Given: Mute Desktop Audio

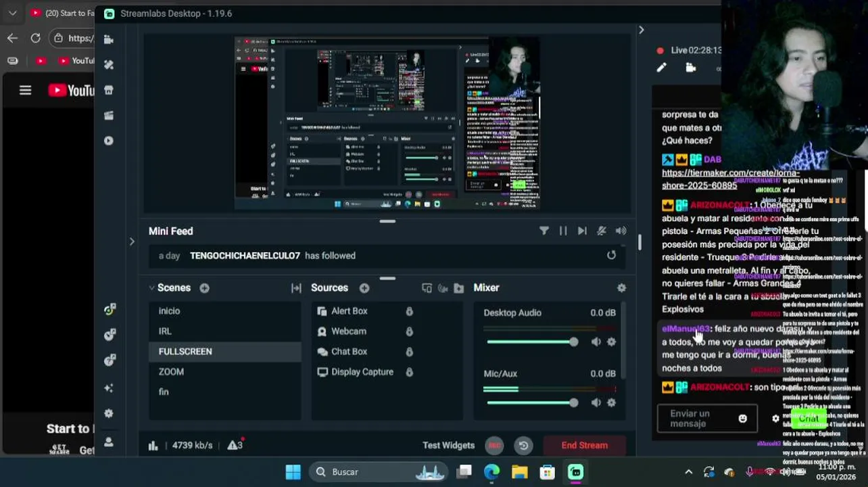Looking at the screenshot, I should click(596, 342).
